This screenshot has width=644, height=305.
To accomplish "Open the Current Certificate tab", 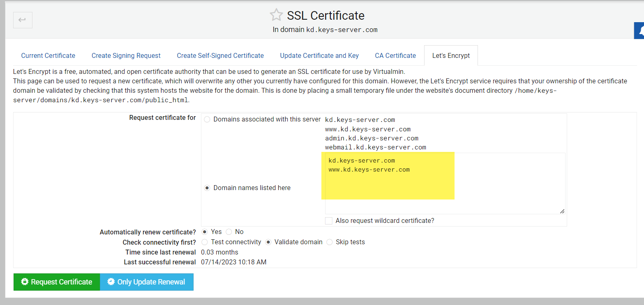I will (48, 55).
